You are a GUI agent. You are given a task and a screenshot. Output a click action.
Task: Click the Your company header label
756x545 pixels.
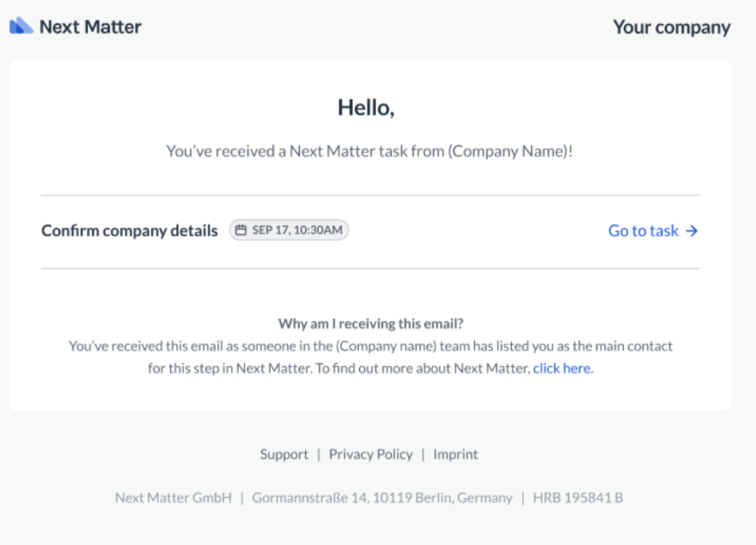coord(672,28)
